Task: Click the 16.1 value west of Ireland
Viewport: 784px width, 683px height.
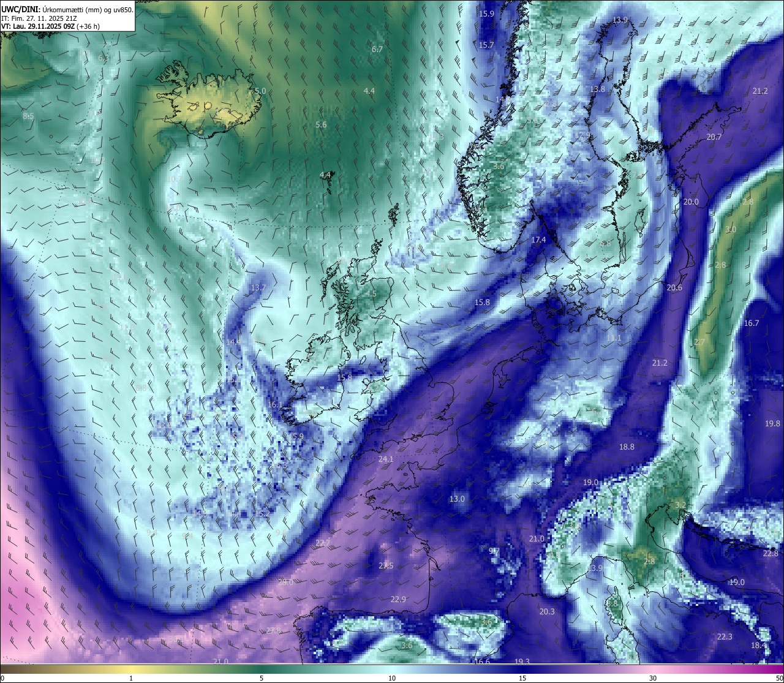Action: [x=275, y=404]
